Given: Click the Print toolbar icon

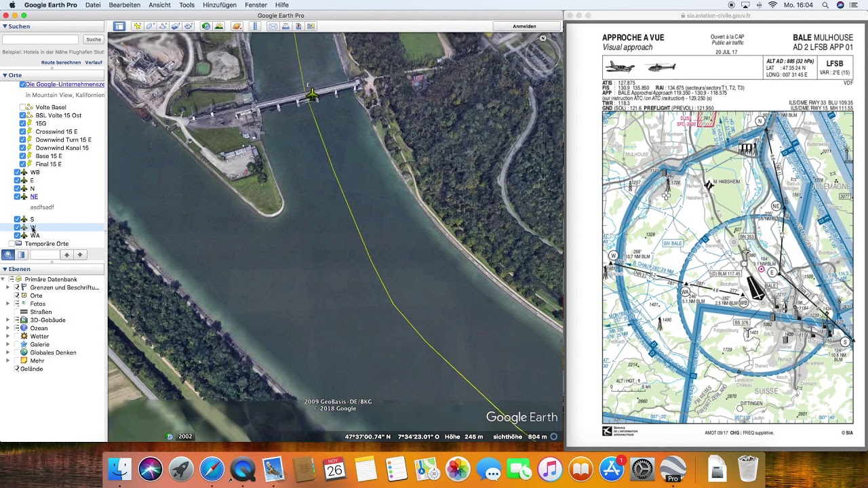Looking at the screenshot, I should tap(285, 26).
